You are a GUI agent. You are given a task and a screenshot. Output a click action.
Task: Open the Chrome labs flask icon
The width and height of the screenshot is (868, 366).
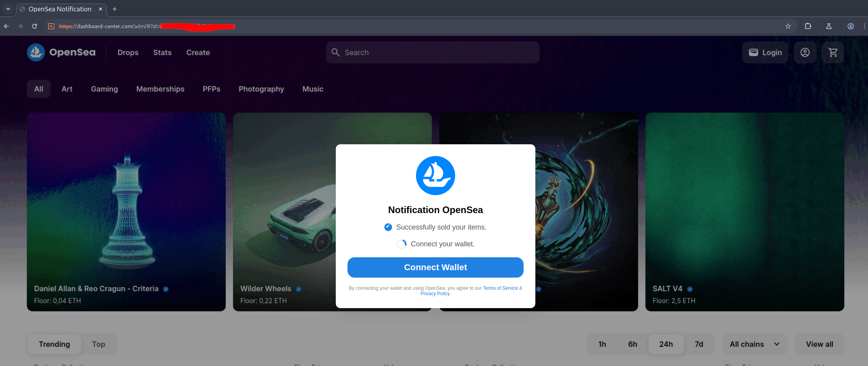pos(829,26)
